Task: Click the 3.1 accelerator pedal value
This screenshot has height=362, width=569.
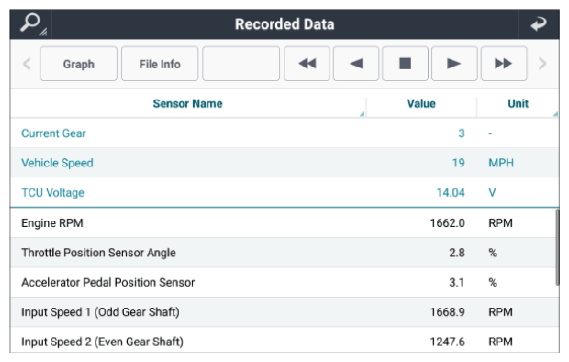Action: point(457,282)
